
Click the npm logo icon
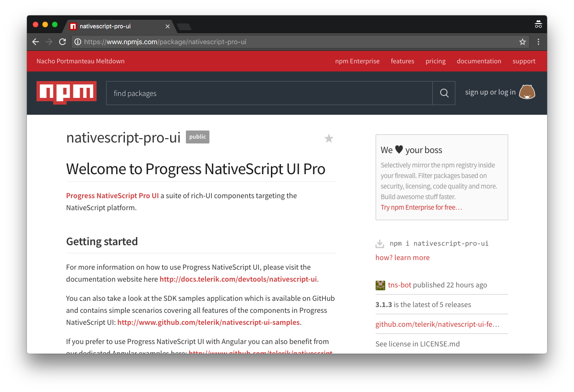[66, 93]
